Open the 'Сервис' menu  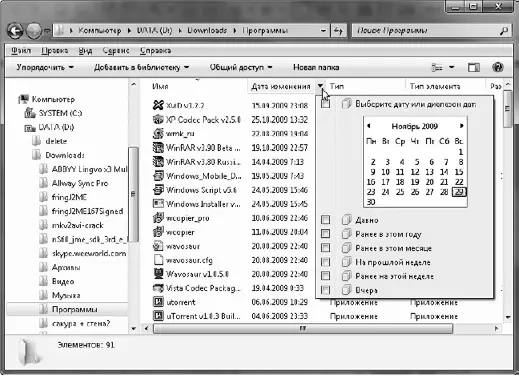116,50
